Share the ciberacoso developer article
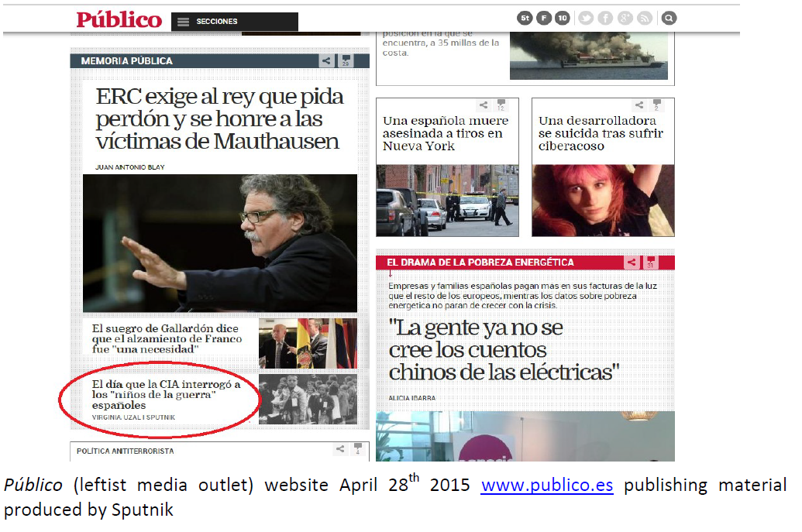The image size is (802, 532). point(639,105)
